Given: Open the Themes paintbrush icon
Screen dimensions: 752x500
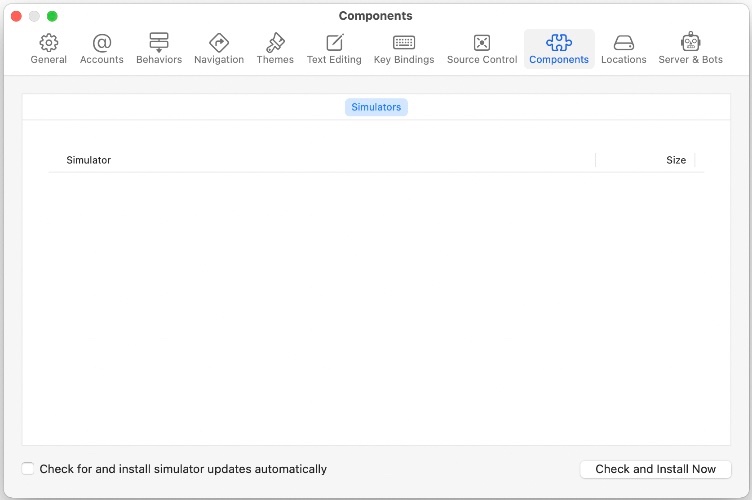Looking at the screenshot, I should (x=275, y=43).
